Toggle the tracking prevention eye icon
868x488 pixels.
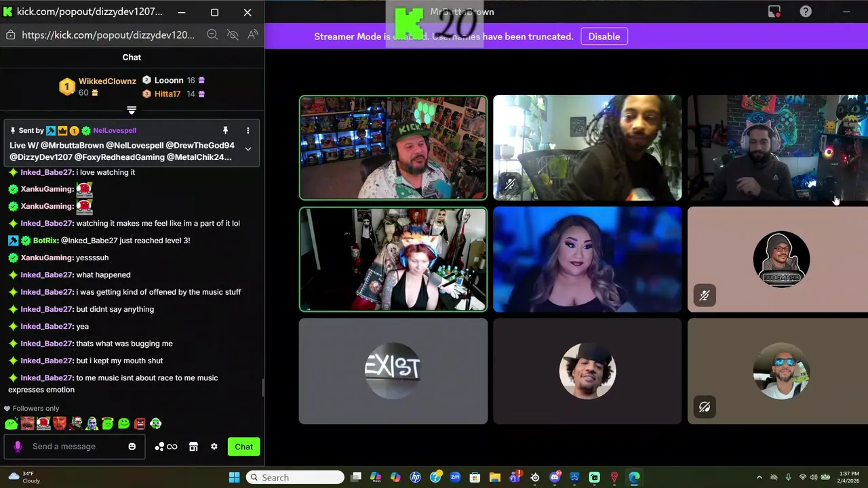click(233, 35)
